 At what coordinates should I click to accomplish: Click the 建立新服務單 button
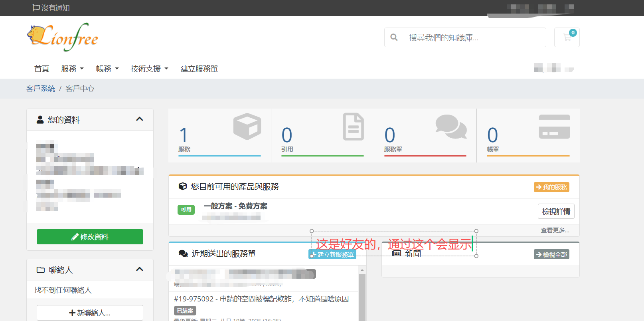point(332,254)
